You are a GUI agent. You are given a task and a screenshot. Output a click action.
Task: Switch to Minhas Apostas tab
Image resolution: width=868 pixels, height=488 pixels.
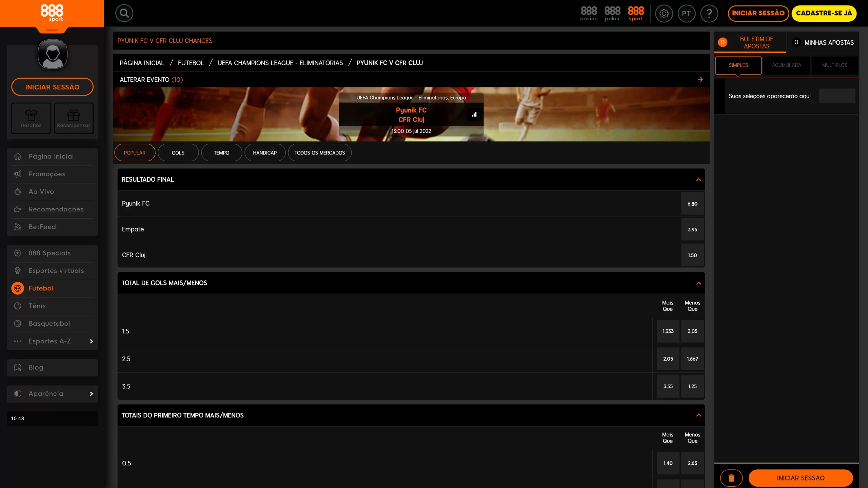coord(823,42)
